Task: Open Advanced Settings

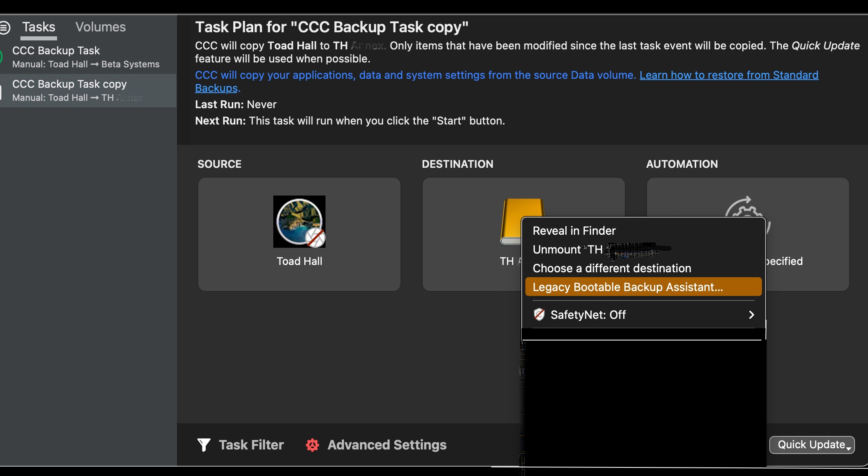Action: tap(387, 445)
